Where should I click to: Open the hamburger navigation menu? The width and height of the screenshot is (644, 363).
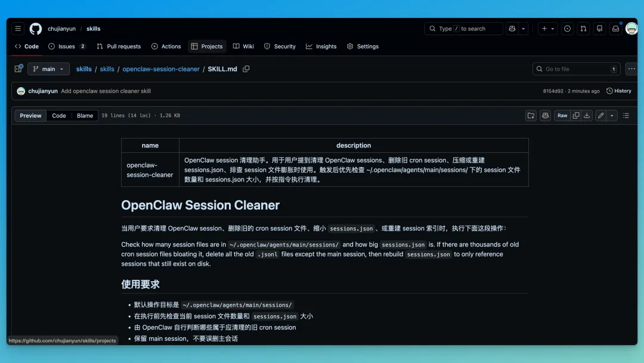pos(18,29)
